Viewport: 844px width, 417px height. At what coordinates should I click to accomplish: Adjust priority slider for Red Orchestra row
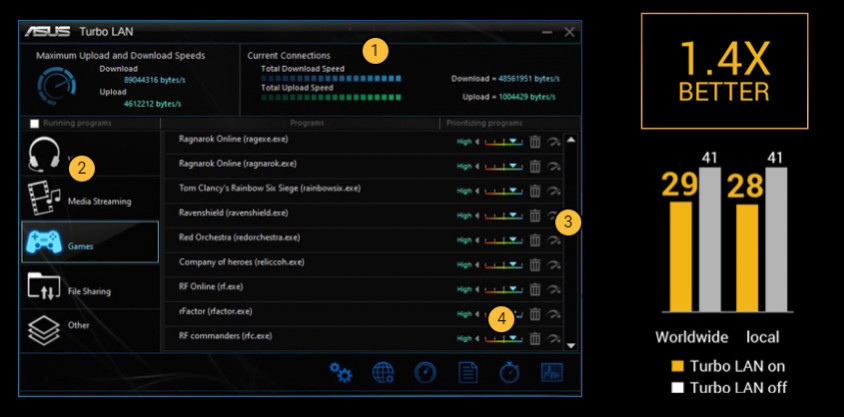(503, 240)
